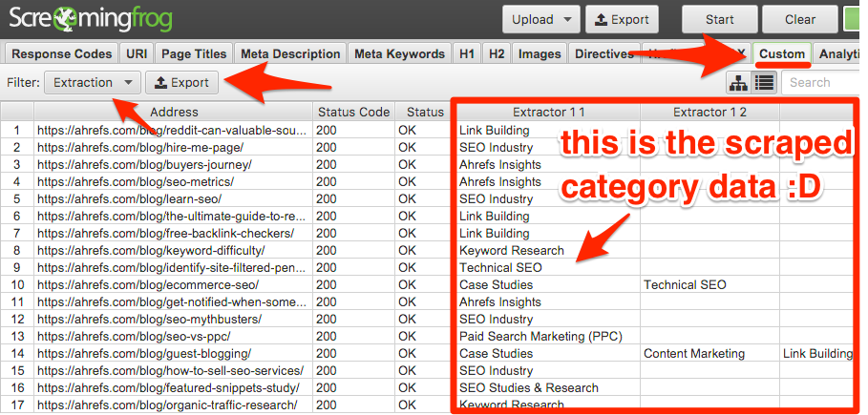This screenshot has height=415, width=868.
Task: Select the seo-metrics URL
Action: (136, 182)
